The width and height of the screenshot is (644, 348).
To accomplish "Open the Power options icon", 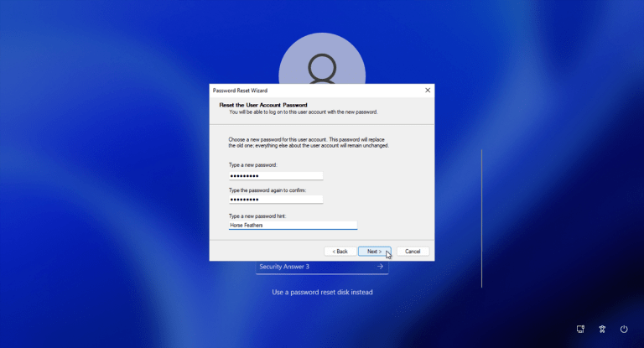I will (x=624, y=329).
